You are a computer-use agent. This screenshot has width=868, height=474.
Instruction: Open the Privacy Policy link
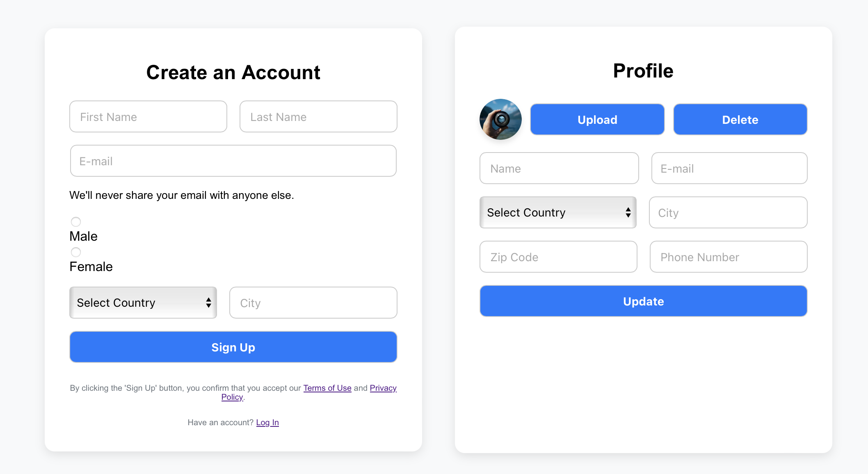(383, 388)
